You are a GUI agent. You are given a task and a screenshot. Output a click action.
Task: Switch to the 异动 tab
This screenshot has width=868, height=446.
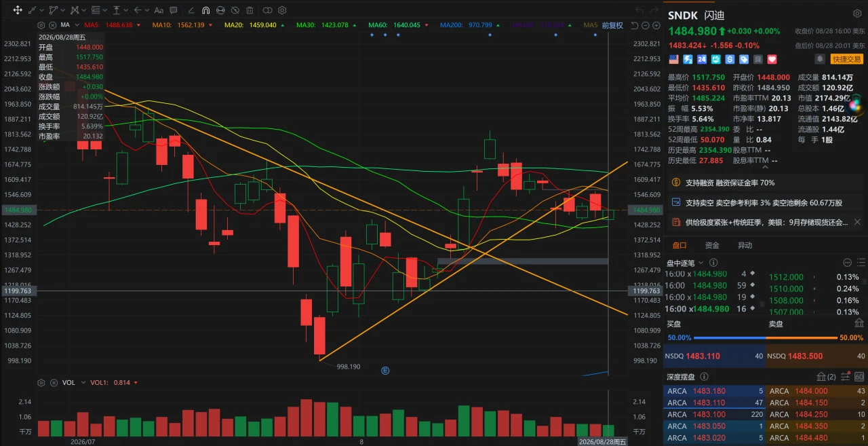745,245
